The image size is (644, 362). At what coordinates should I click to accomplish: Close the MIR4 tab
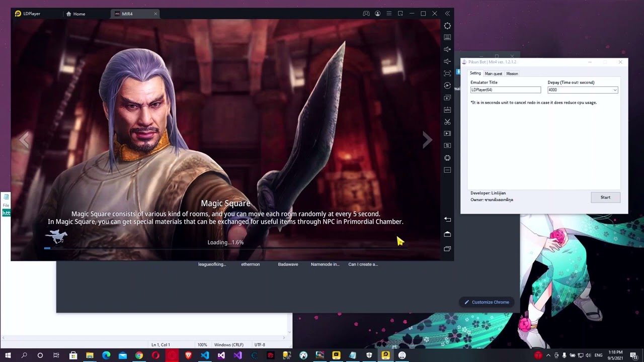(x=155, y=14)
